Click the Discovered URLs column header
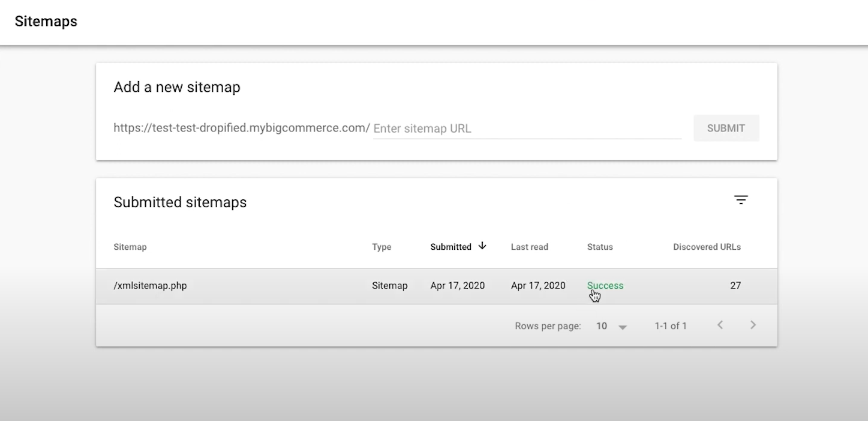Image resolution: width=868 pixels, height=421 pixels. tap(707, 247)
